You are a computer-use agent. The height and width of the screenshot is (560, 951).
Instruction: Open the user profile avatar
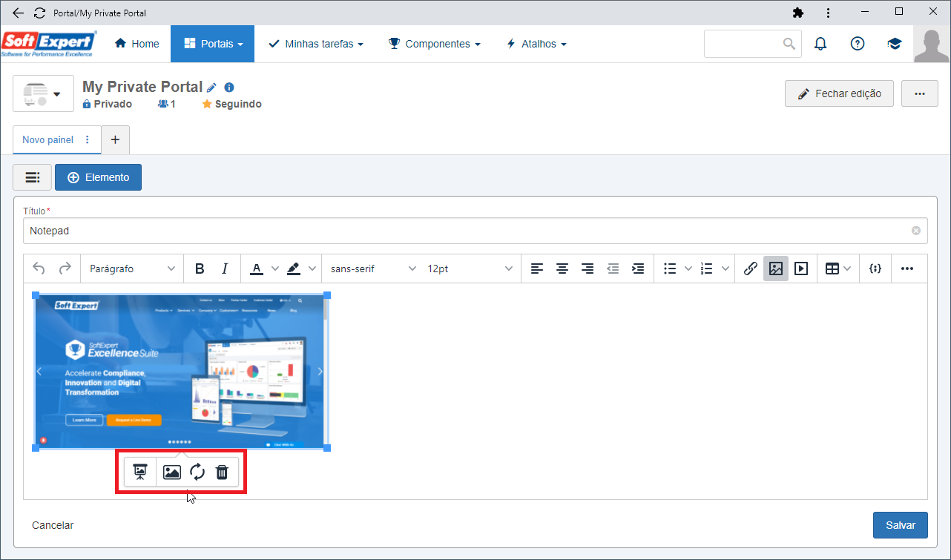932,45
